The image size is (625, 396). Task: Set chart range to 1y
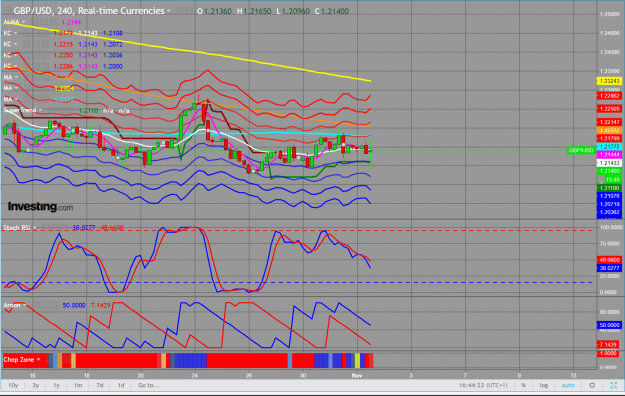(x=56, y=385)
